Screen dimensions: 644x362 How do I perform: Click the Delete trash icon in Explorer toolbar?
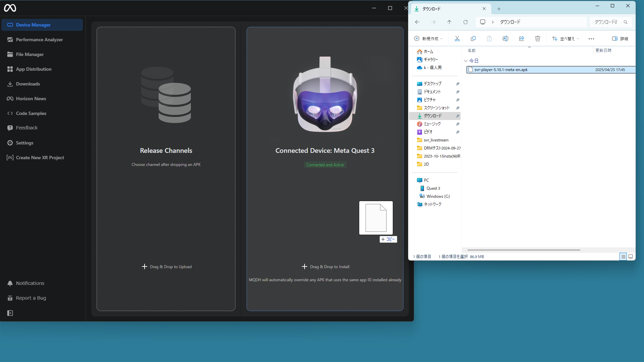point(538,39)
